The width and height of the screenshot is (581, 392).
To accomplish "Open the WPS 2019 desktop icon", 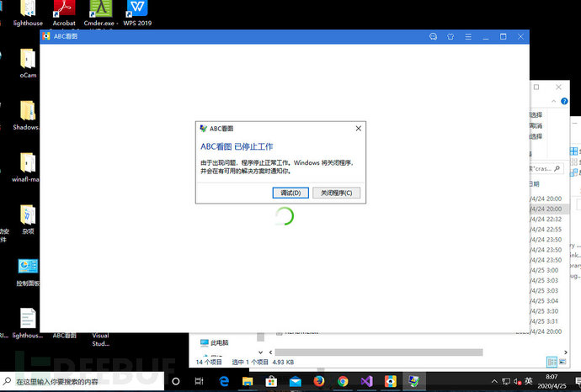I will coord(136,10).
